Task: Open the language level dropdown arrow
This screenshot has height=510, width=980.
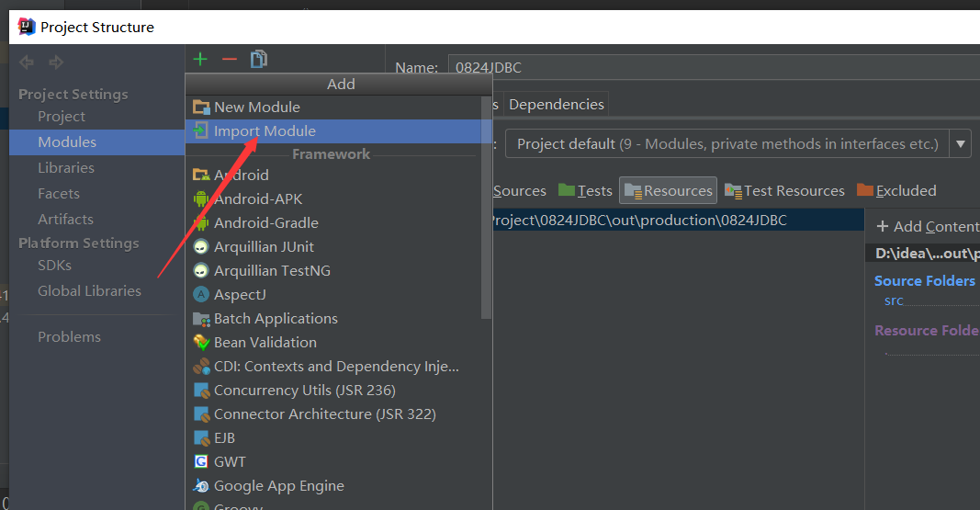Action: coord(960,143)
